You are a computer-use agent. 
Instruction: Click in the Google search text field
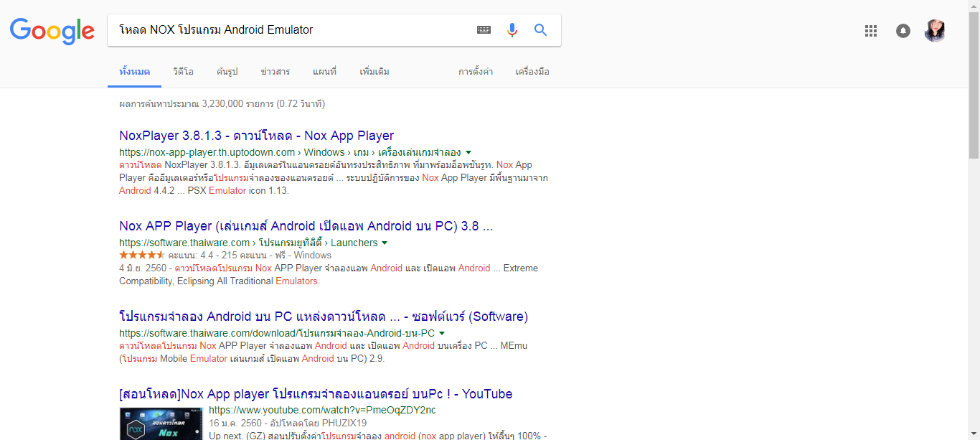287,30
